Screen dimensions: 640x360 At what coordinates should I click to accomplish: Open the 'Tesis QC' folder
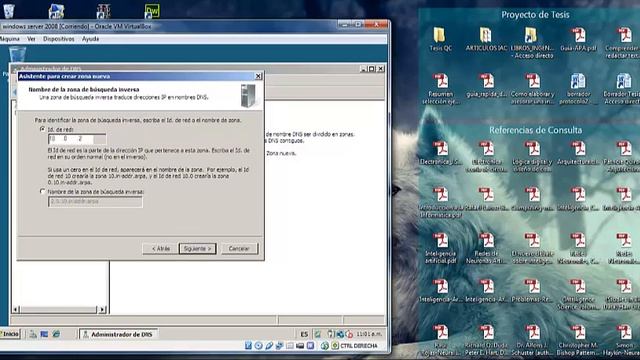pos(440,40)
